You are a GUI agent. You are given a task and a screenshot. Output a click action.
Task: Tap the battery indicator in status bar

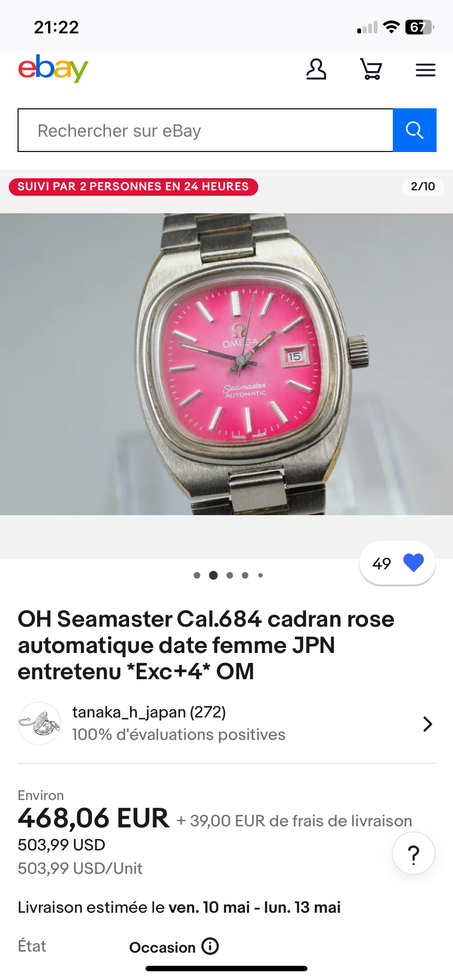(x=420, y=27)
